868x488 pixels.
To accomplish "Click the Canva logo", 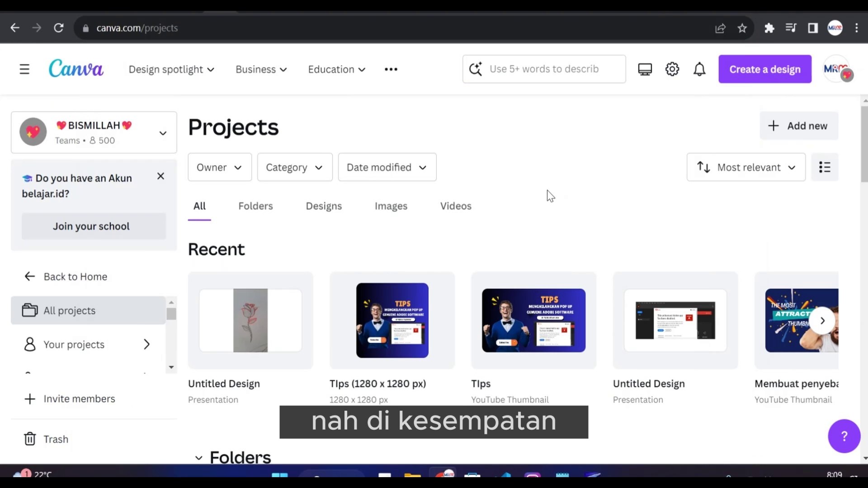I will pyautogui.click(x=76, y=68).
